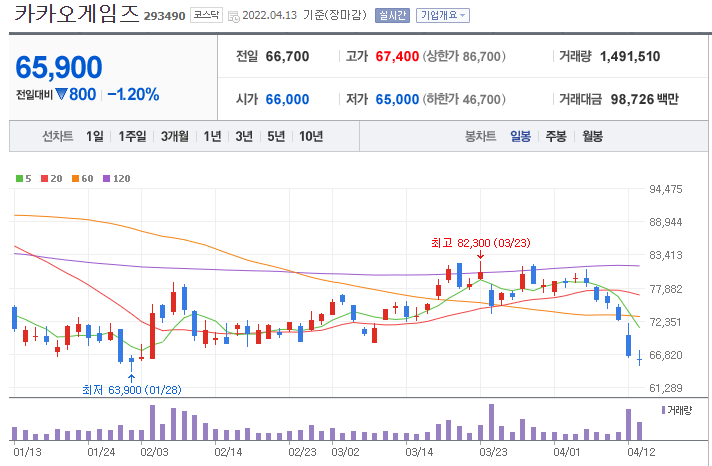The image size is (712, 466).
Task: Click the 시가 value 66,000
Action: [x=287, y=99]
